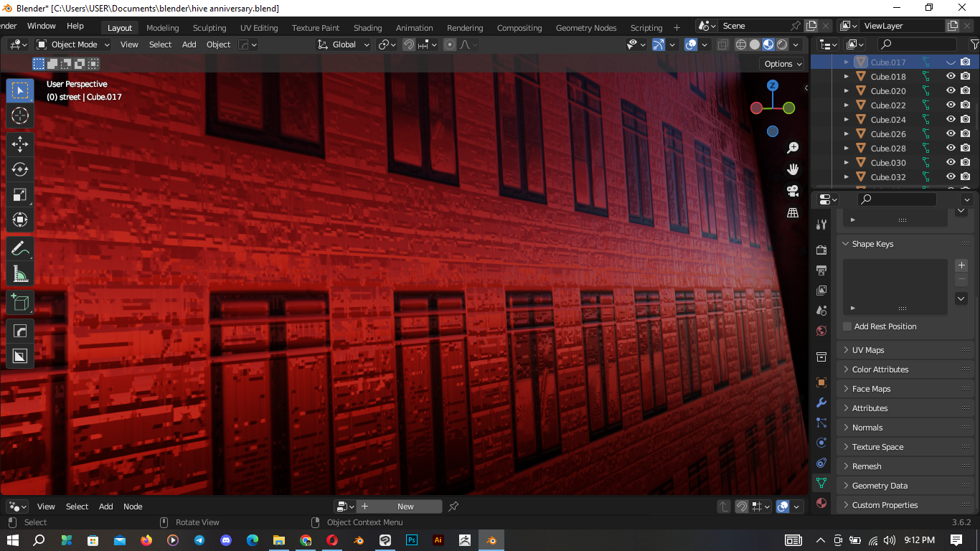Viewport: 980px width, 551px height.
Task: Open the Help menu
Action: click(x=75, y=26)
